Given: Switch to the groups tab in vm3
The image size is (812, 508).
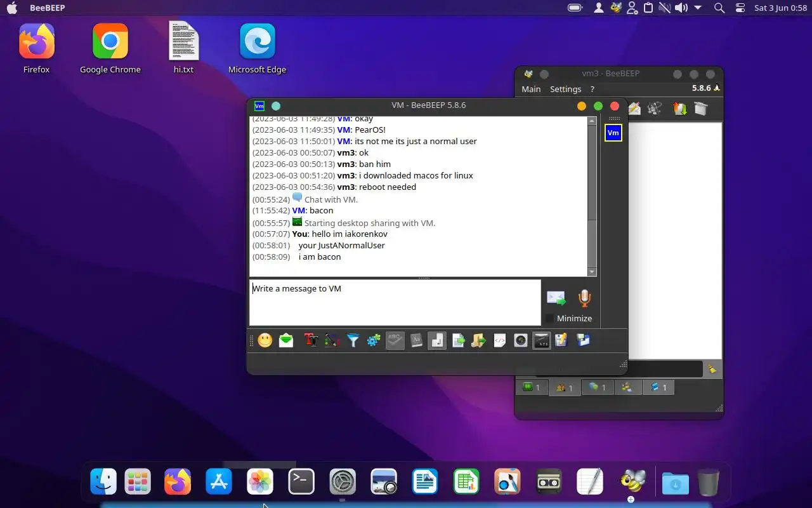Looking at the screenshot, I should point(627,387).
